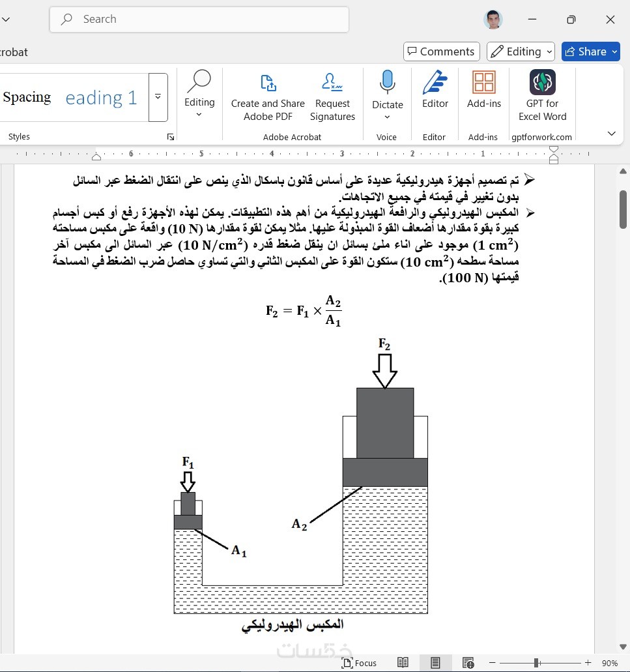Switch to Web Layout view
This screenshot has width=630, height=672.
(x=468, y=663)
